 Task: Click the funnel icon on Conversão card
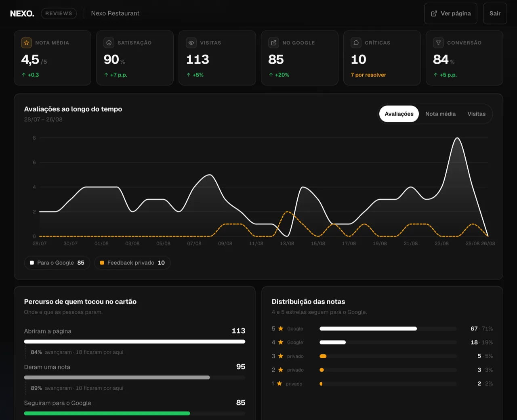tap(438, 43)
